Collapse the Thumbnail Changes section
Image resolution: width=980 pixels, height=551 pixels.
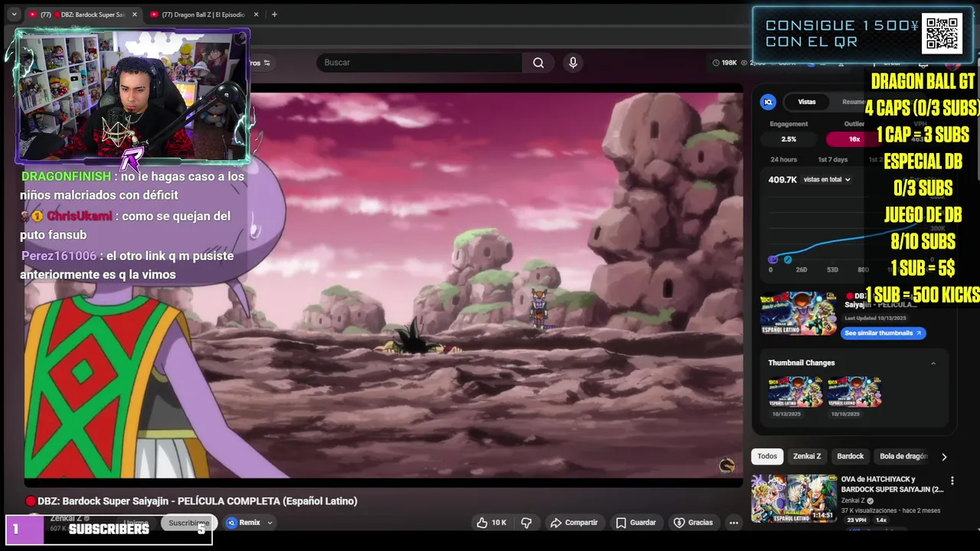tap(933, 363)
